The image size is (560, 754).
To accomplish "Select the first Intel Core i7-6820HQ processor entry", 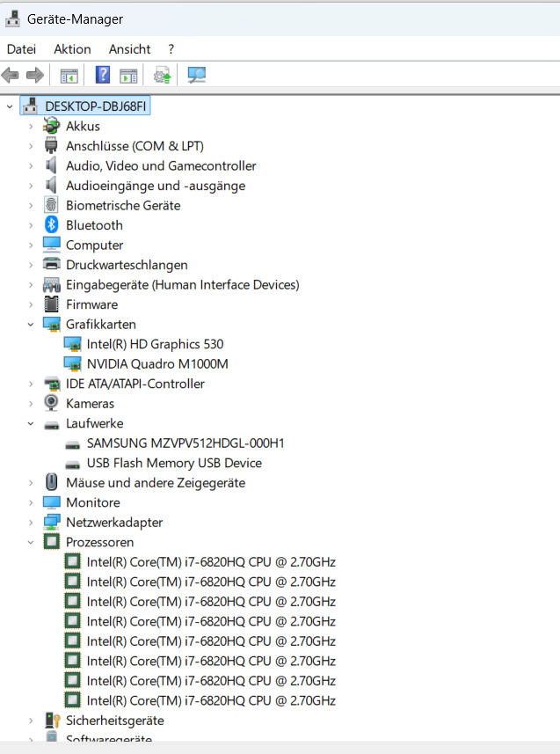I will (x=211, y=562).
